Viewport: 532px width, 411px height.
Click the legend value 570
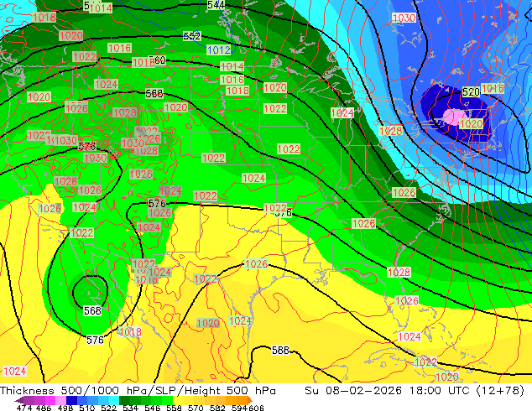196,408
